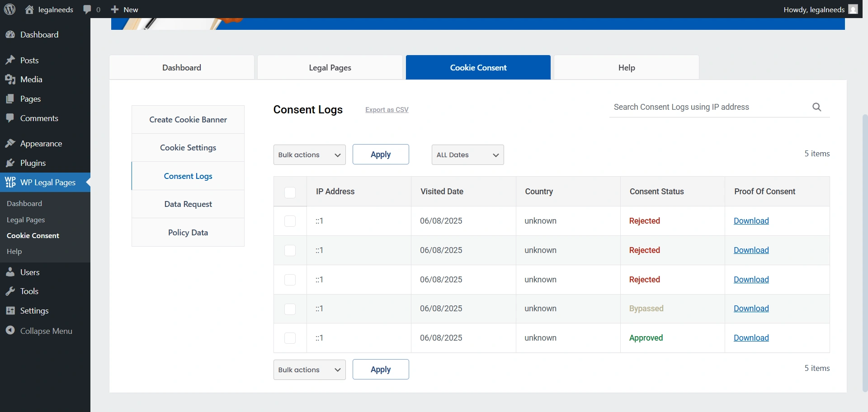This screenshot has height=412, width=868.
Task: Open Appearance via the paintbrush icon
Action: tap(10, 144)
